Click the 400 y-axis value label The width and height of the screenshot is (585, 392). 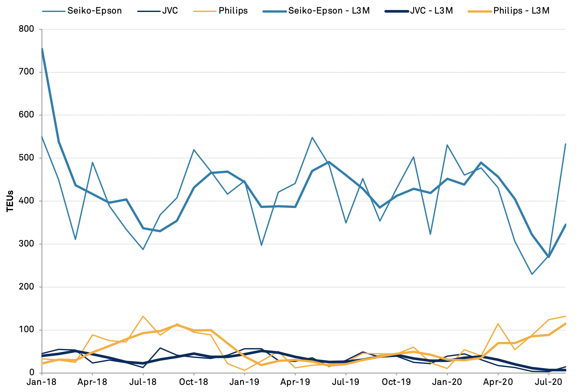[x=27, y=201]
